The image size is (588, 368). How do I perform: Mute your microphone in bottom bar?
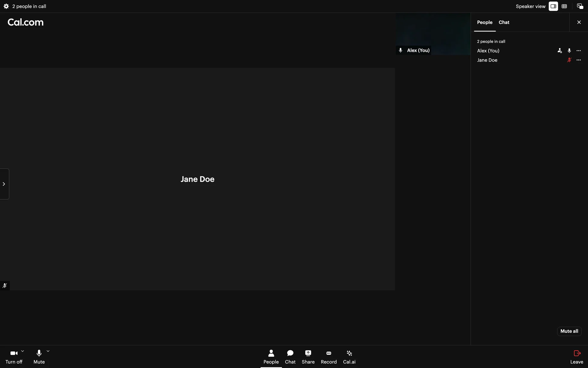point(39,357)
